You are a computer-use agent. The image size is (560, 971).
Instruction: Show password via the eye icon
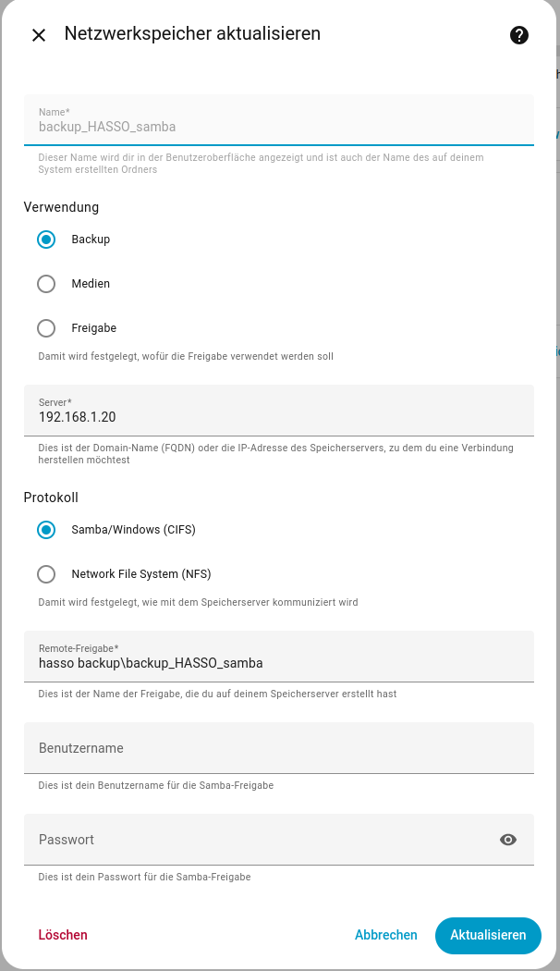(x=507, y=840)
